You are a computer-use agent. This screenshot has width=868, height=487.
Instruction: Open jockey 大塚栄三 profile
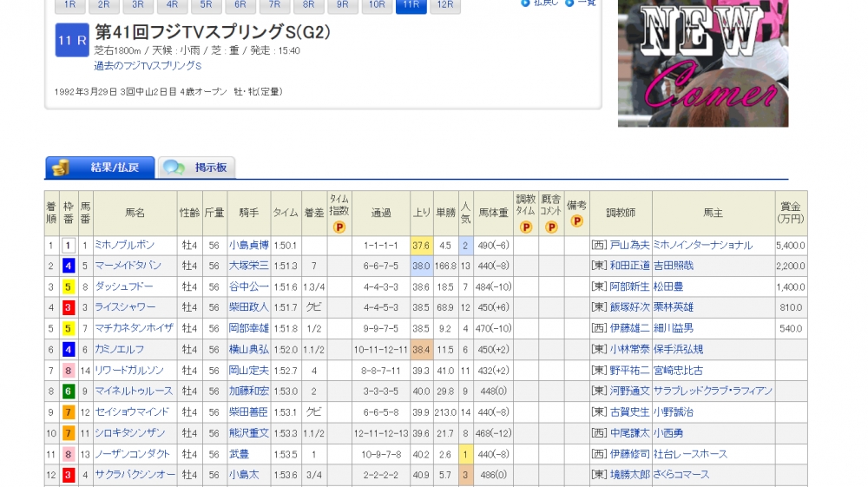pos(249,266)
